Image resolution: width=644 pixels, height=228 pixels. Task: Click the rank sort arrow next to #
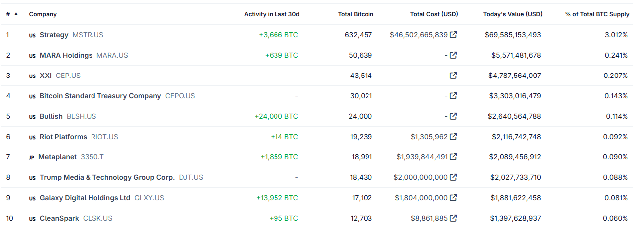click(16, 14)
